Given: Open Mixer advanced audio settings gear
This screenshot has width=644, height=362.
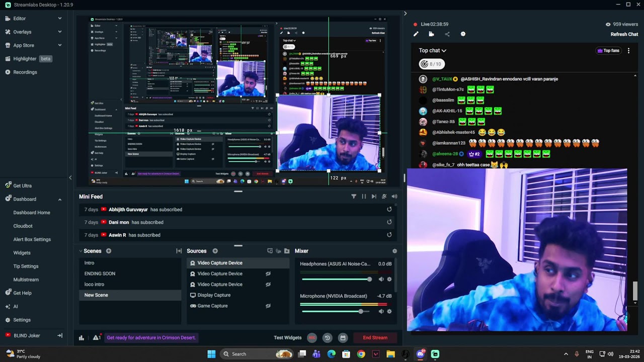Looking at the screenshot, I should (394, 251).
